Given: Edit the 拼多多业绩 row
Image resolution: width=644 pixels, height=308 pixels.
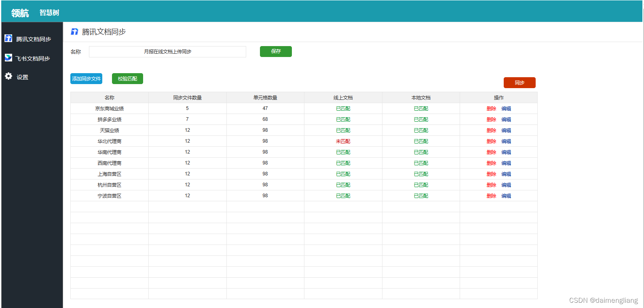Looking at the screenshot, I should [x=506, y=120].
